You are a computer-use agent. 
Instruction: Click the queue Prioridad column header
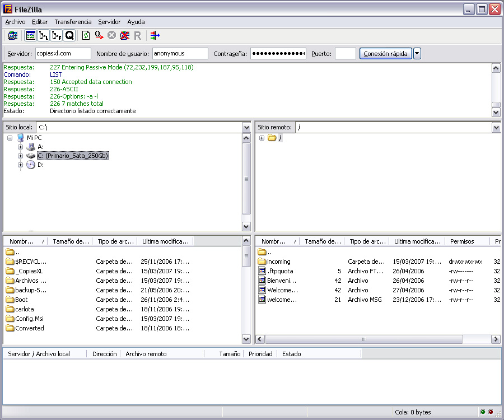(x=260, y=354)
